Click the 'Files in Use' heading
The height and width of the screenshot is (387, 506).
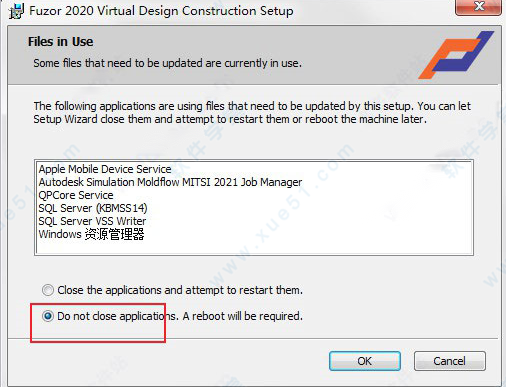(61, 42)
